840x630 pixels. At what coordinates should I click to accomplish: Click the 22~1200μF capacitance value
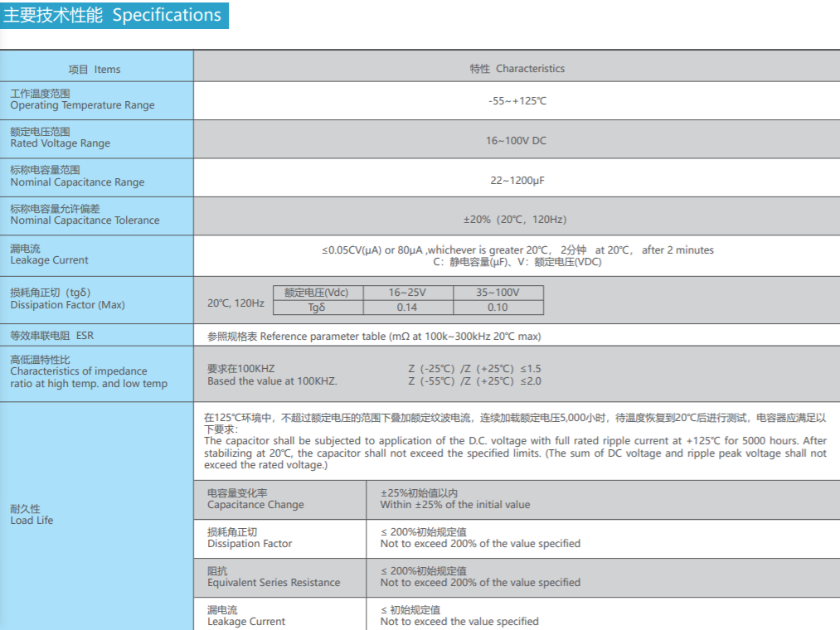[x=517, y=180]
